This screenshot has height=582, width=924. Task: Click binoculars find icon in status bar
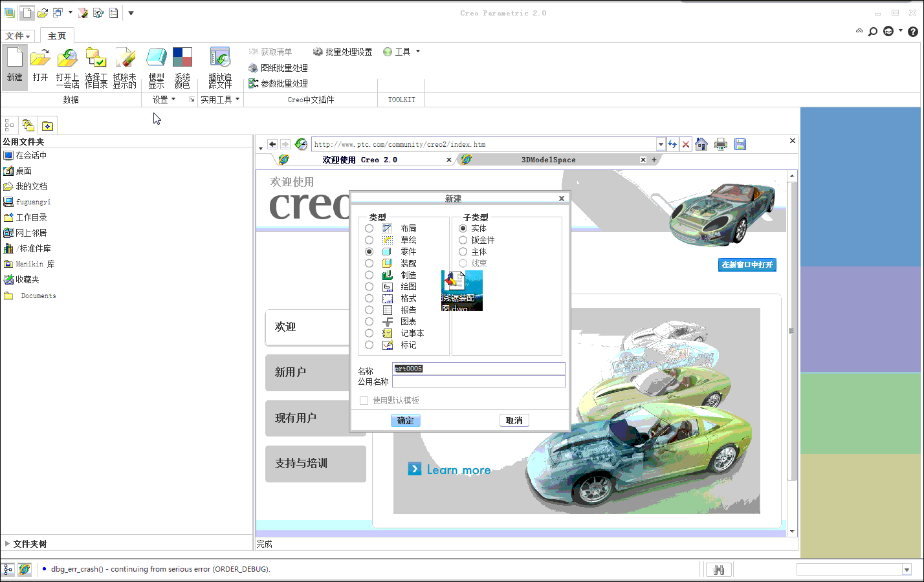tap(718, 570)
